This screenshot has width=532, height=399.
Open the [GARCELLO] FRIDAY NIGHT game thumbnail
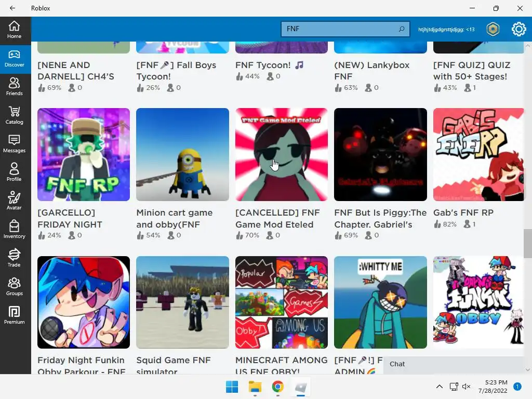click(84, 154)
